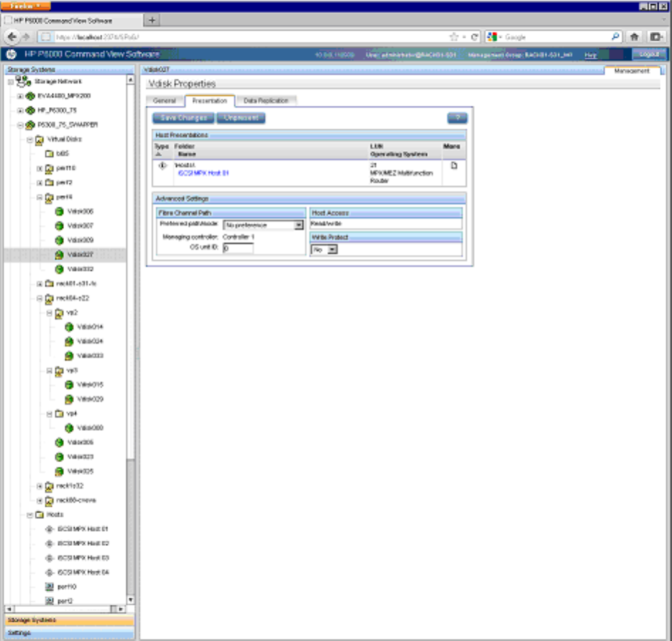Image resolution: width=672 pixels, height=641 pixels.
Task: Click the P6300_75_SWAPPER storage system icon
Action: tap(30, 125)
